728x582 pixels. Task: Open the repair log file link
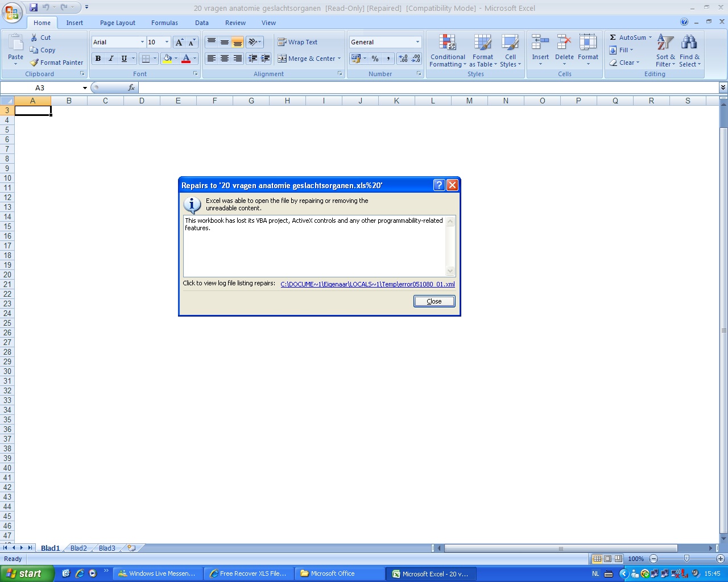click(367, 284)
